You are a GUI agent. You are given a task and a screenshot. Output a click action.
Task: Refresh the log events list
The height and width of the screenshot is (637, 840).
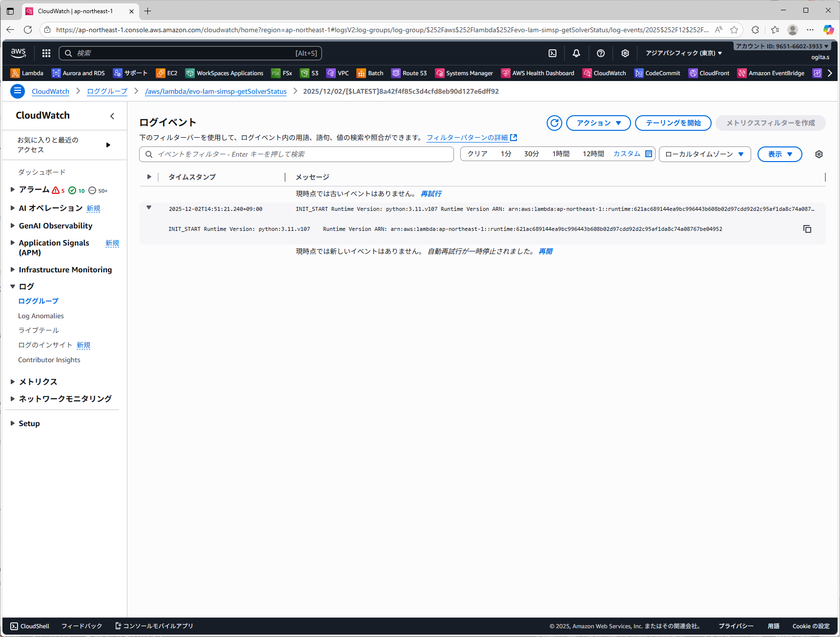coord(554,123)
